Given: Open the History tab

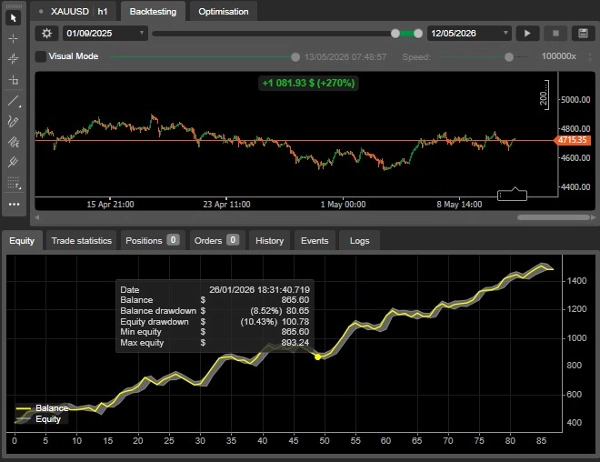Looking at the screenshot, I should 269,241.
